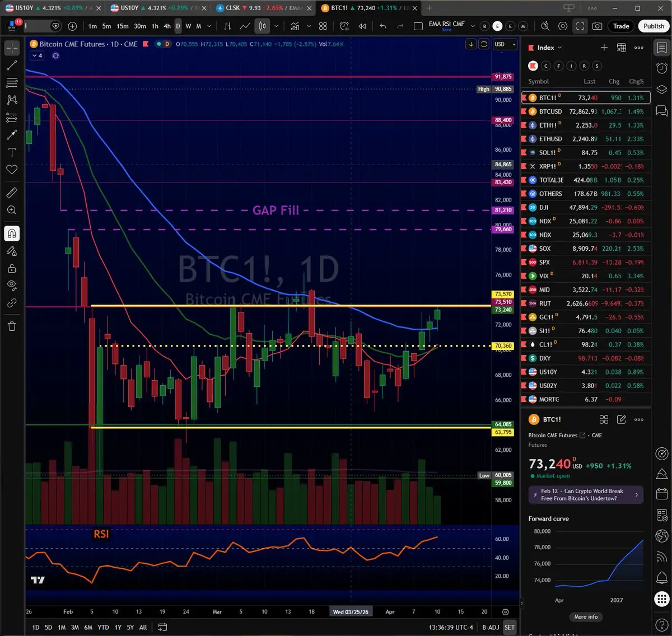This screenshot has height=636, width=672.
Task: Select the brush drawing tool
Action: [x=12, y=135]
